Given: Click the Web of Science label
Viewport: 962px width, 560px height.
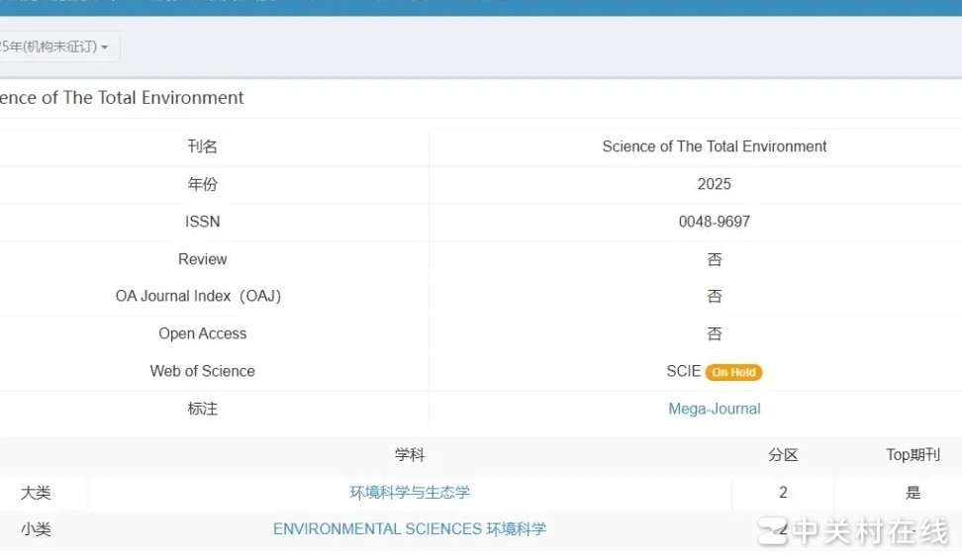Looking at the screenshot, I should (203, 371).
